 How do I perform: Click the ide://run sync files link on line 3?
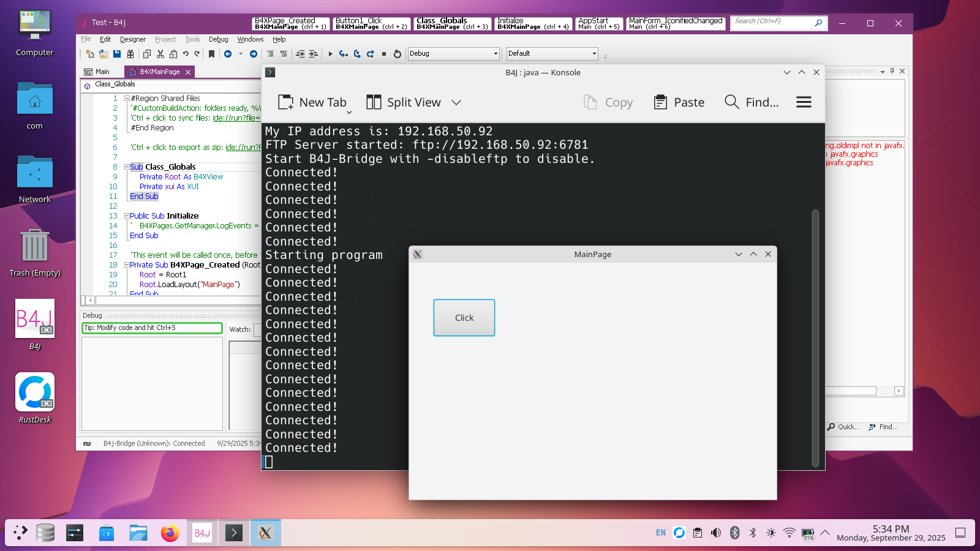tap(236, 118)
